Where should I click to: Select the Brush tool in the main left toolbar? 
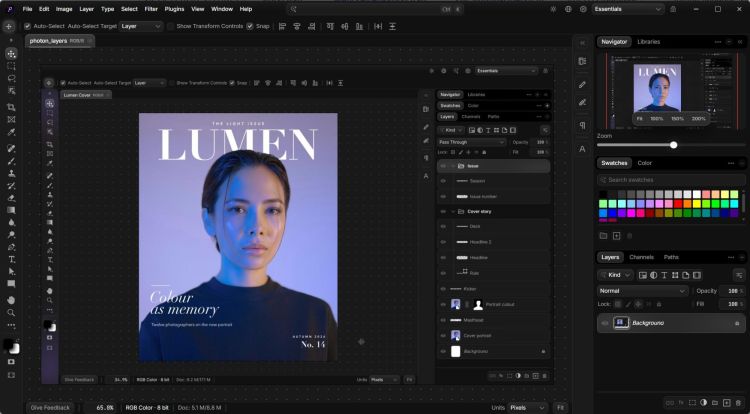pos(11,161)
